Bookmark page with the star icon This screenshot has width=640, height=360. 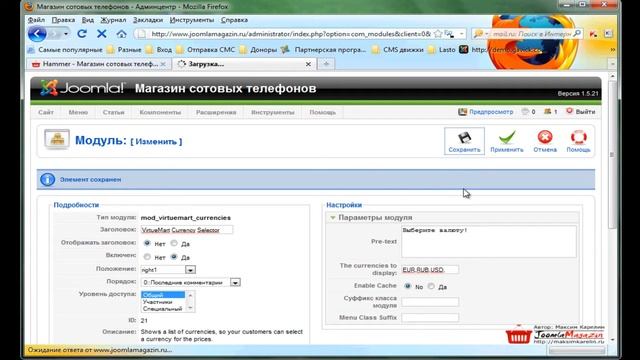tap(438, 34)
